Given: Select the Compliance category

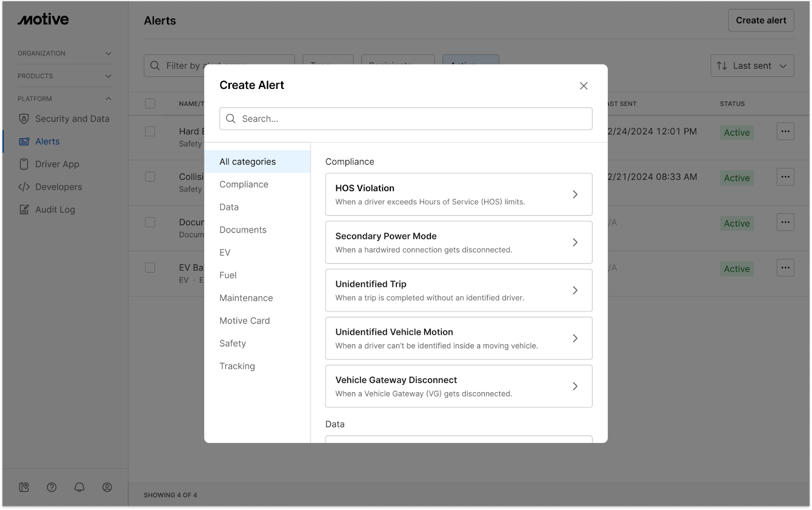Looking at the screenshot, I should pos(244,184).
